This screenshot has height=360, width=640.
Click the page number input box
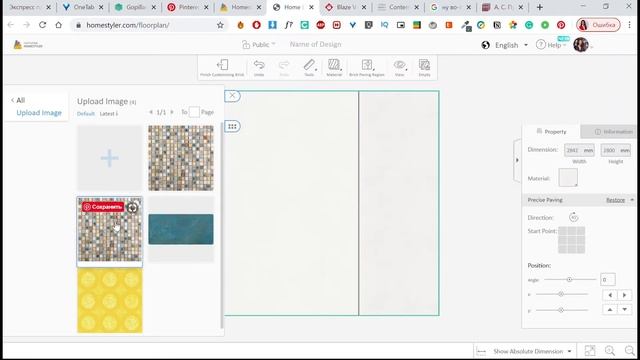coord(194,112)
